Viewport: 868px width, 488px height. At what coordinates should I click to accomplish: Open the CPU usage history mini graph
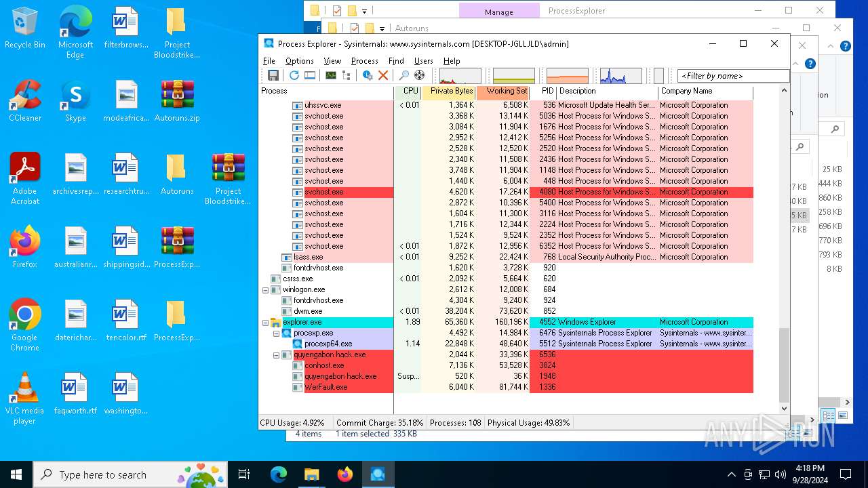(x=460, y=76)
